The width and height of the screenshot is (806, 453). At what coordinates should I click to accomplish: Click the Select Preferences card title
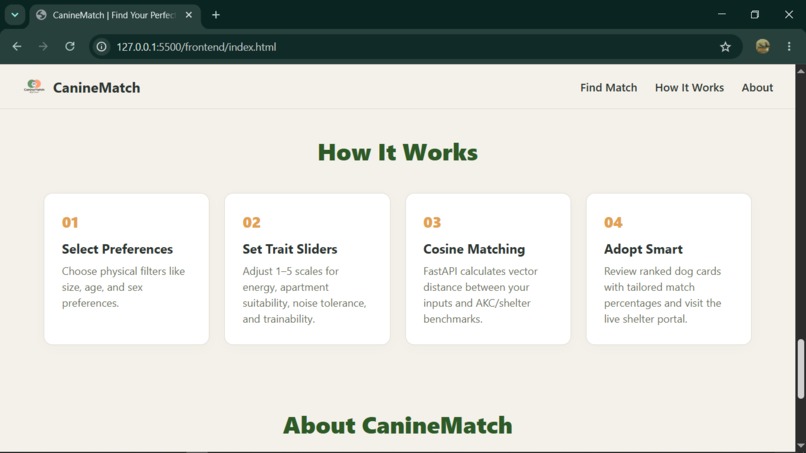pyautogui.click(x=117, y=249)
